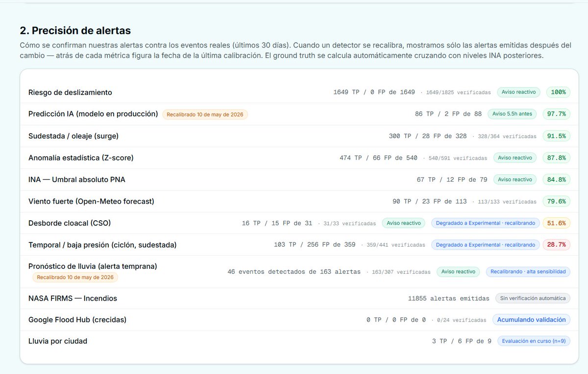Click '1649 TP / 0 FP de 1649' text
Viewport: 588px width, 374px height.
coord(374,92)
